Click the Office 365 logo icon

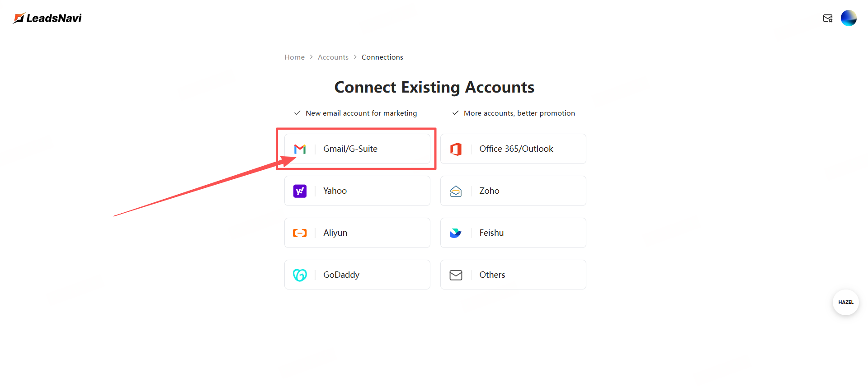click(x=456, y=149)
